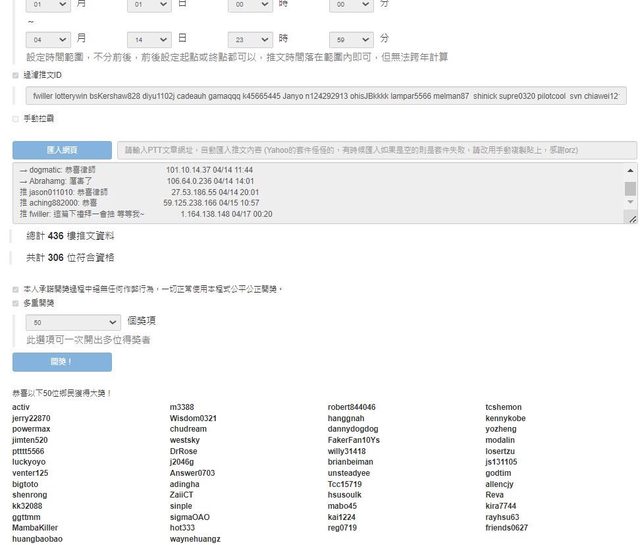Open the start month dropdown
The height and width of the screenshot is (545, 640).
(x=48, y=5)
